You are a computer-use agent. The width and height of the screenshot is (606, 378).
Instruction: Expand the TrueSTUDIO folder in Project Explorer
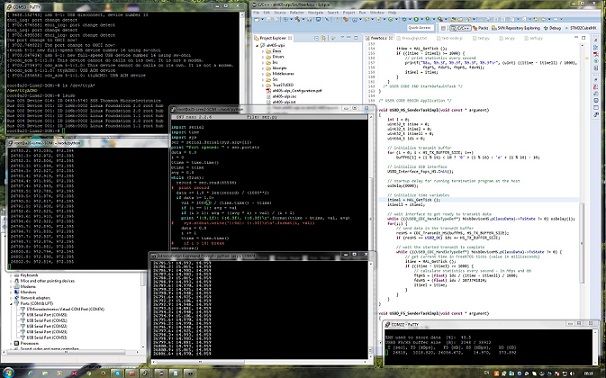click(x=263, y=85)
